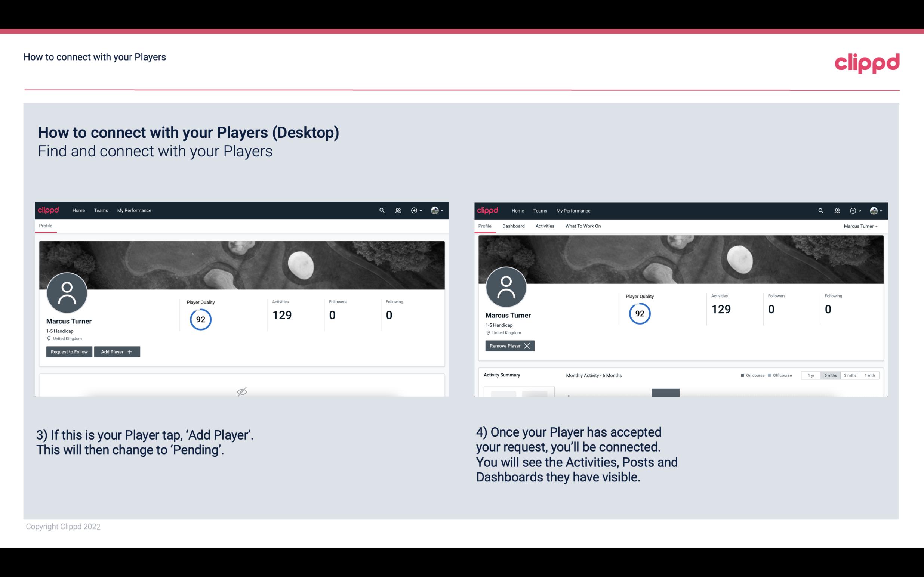Select the '6 mths' activity toggle
The image size is (924, 577).
tap(830, 375)
